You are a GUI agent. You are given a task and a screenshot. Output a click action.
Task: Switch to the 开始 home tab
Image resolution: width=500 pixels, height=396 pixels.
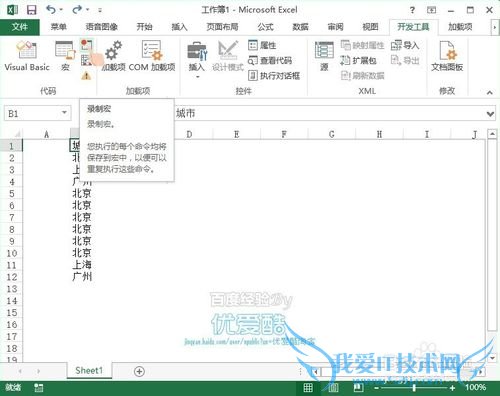(x=144, y=27)
